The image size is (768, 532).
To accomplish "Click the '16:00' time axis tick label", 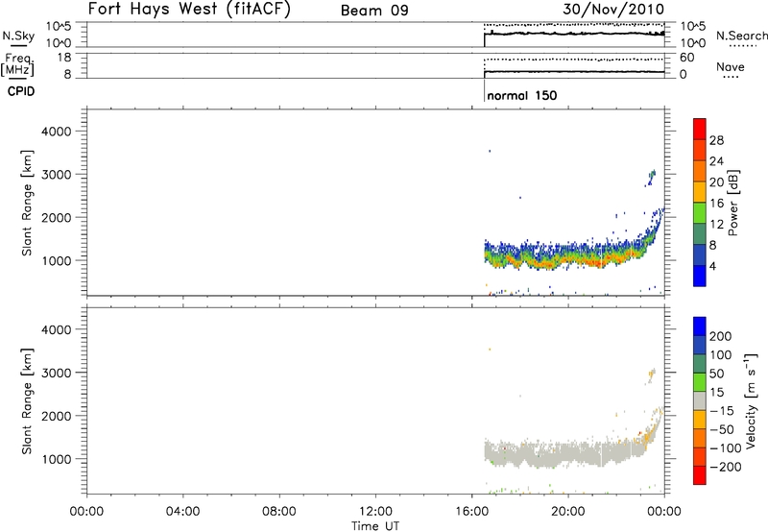I will tap(471, 512).
